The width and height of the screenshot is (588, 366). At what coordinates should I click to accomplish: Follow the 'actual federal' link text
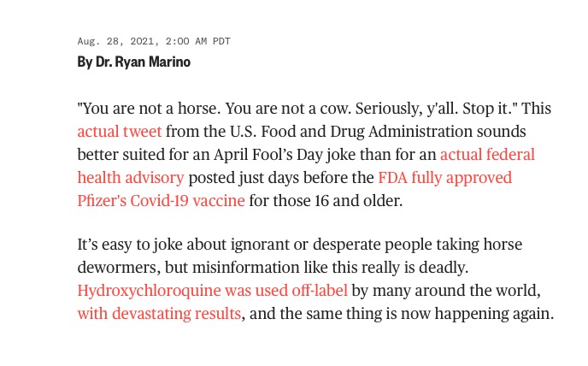(487, 155)
